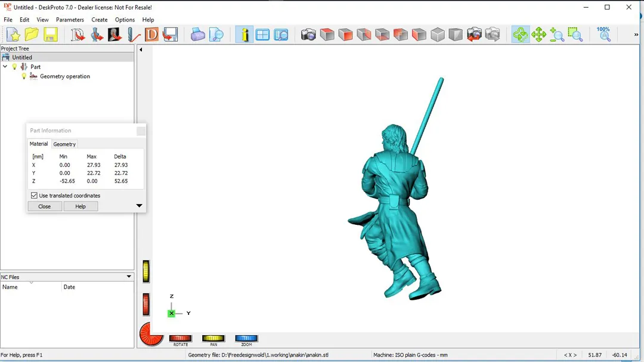The height and width of the screenshot is (362, 644).
Task: Click the vertical red thumbwheel
Action: click(146, 305)
